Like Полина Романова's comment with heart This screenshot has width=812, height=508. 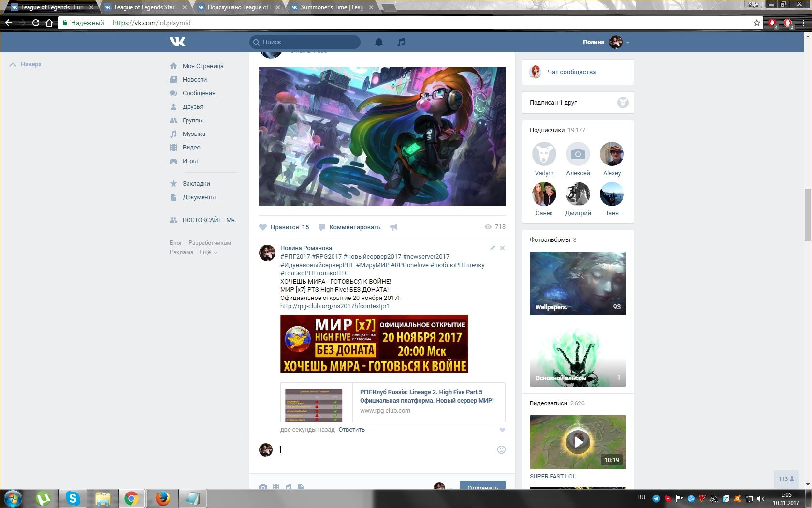pyautogui.click(x=502, y=430)
